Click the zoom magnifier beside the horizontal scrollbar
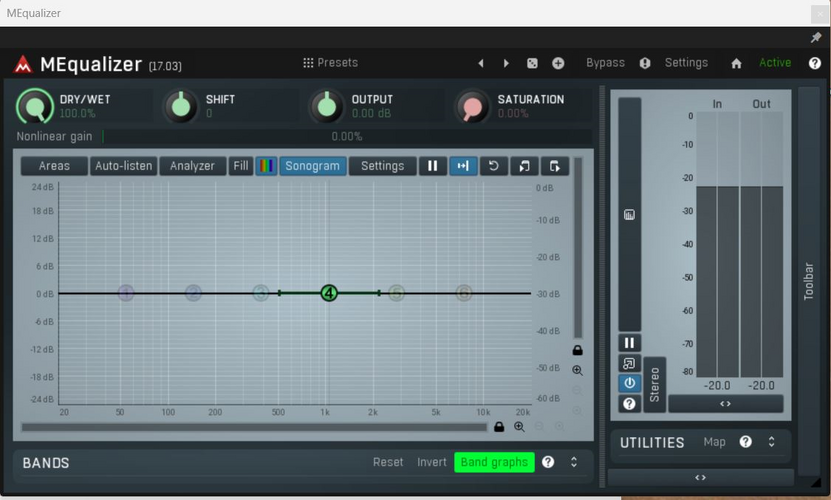This screenshot has height=500, width=831. 519,427
